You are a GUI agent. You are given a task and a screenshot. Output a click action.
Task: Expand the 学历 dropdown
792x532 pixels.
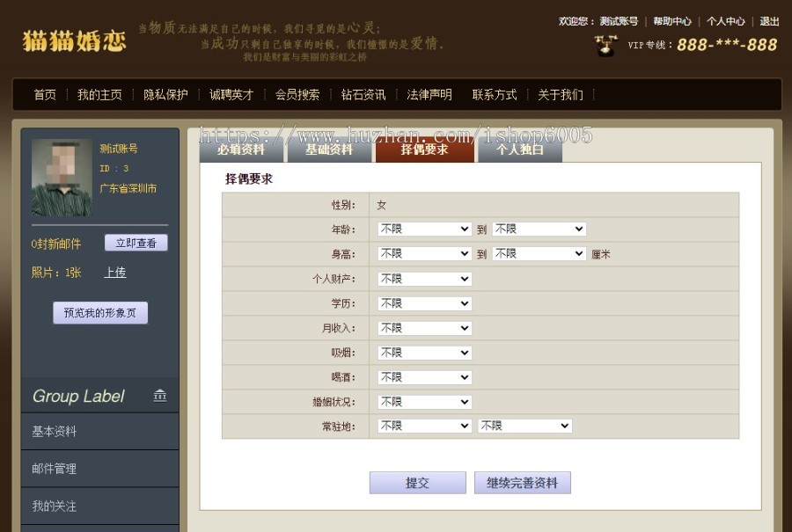click(425, 303)
